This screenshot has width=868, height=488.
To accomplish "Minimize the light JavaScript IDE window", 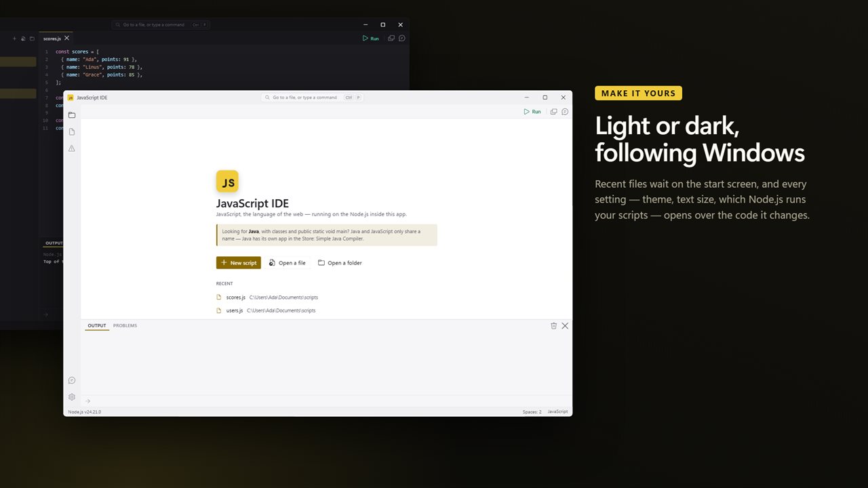I will click(527, 98).
